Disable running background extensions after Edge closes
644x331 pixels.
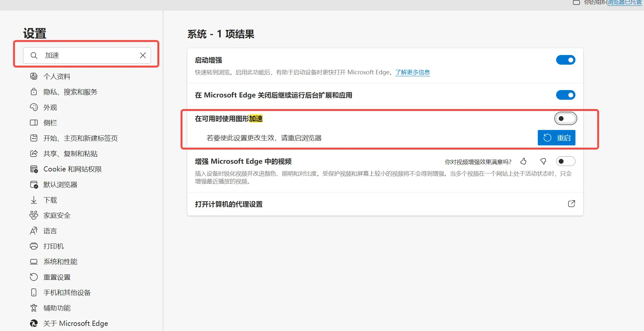565,95
